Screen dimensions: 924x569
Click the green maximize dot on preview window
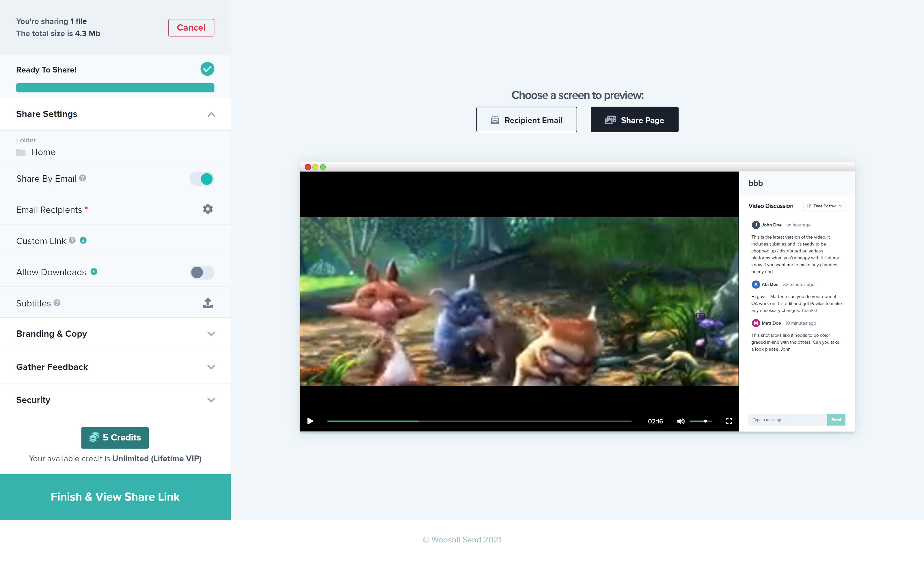[323, 167]
